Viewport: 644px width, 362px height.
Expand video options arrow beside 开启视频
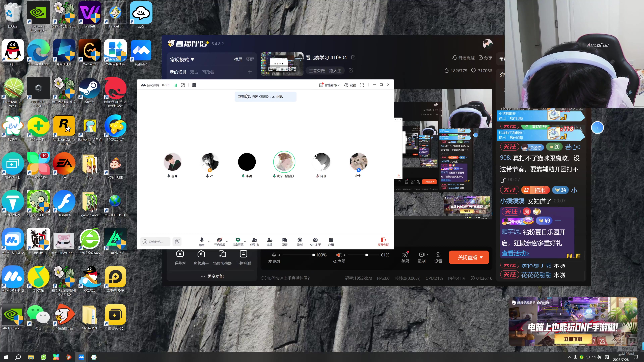(227, 241)
